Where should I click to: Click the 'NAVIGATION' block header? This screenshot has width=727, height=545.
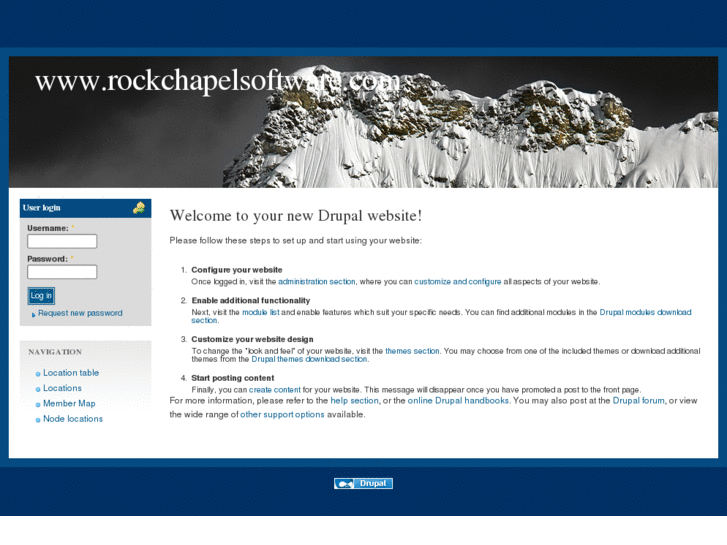click(x=55, y=352)
